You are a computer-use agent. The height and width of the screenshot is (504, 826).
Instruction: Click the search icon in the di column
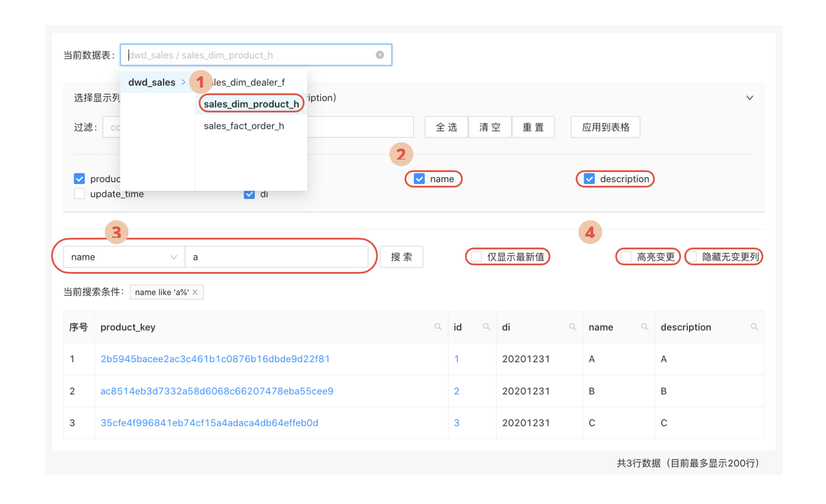tap(573, 327)
